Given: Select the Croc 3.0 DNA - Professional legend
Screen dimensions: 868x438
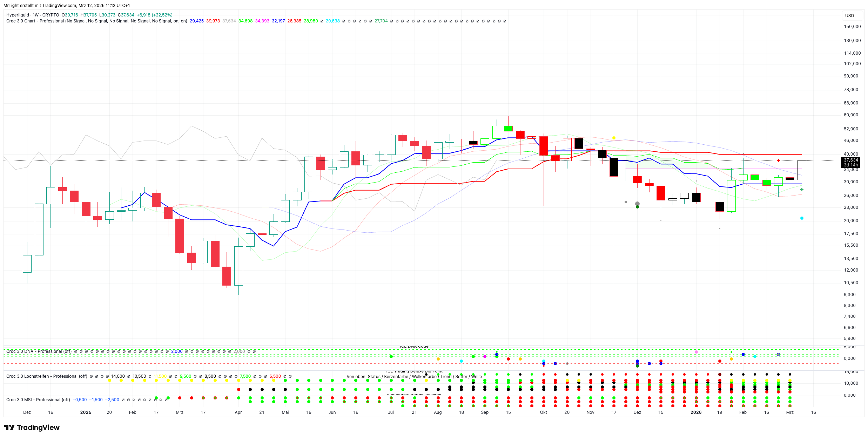Looking at the screenshot, I should 39,351.
